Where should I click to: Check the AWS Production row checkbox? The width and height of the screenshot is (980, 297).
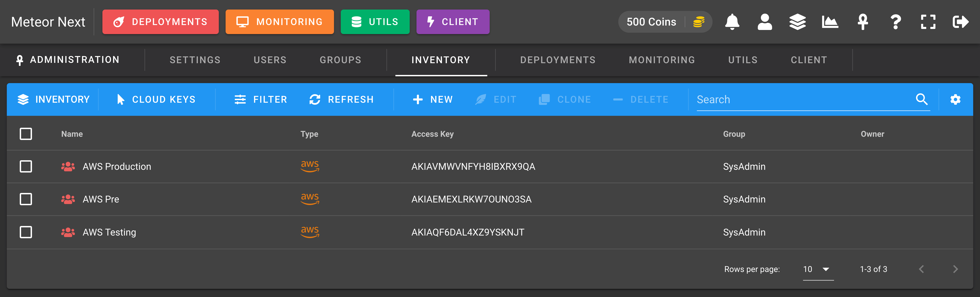26,166
